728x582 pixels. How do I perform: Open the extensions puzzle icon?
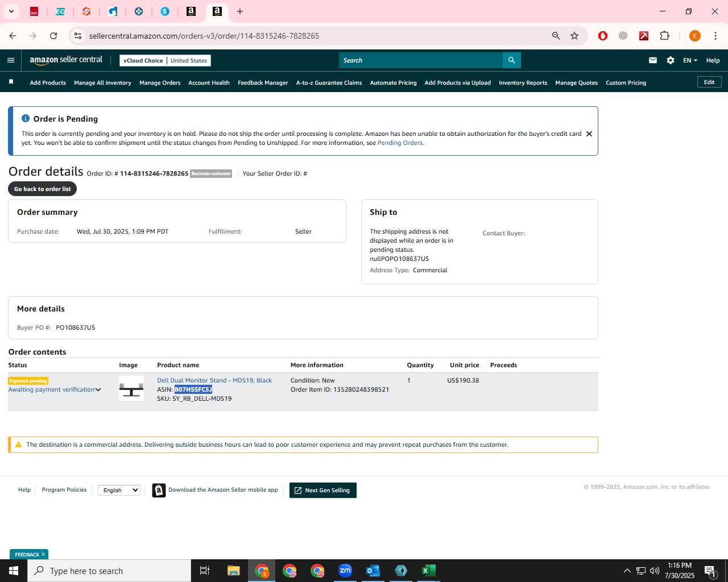tap(664, 36)
